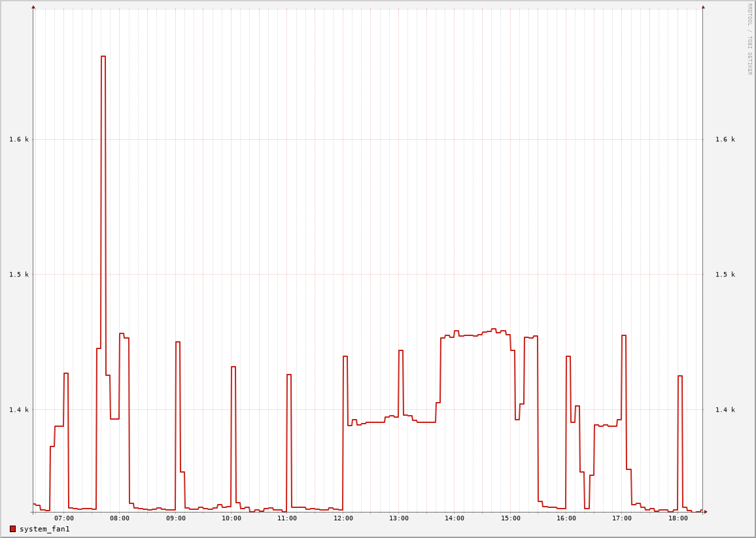
Task: Click the left 1.4 k axis label
Action: [19, 410]
